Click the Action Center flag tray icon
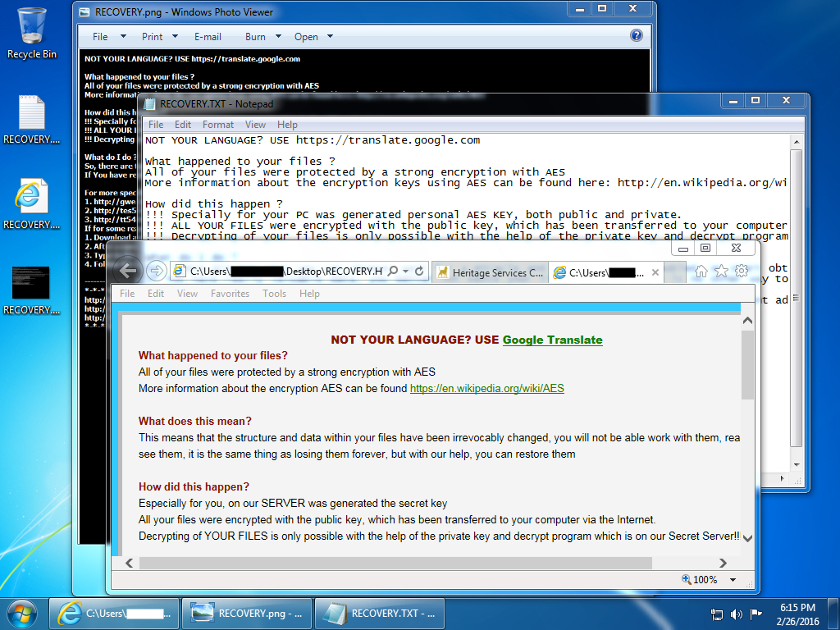 756,614
